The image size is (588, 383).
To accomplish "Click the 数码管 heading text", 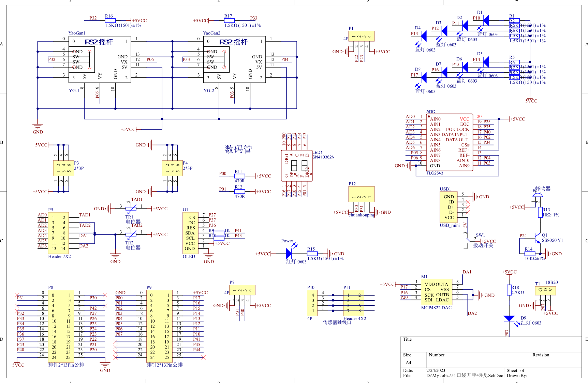I will pyautogui.click(x=238, y=149).
